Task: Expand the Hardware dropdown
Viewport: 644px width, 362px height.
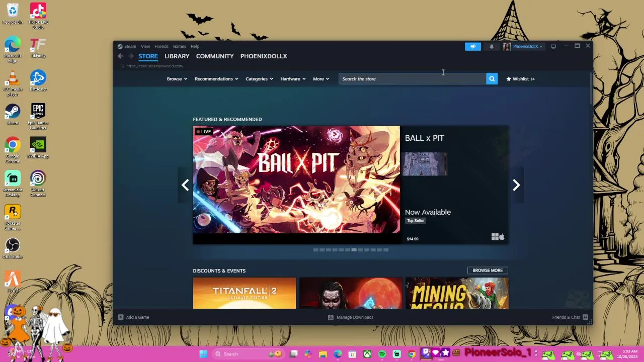Action: pyautogui.click(x=293, y=79)
